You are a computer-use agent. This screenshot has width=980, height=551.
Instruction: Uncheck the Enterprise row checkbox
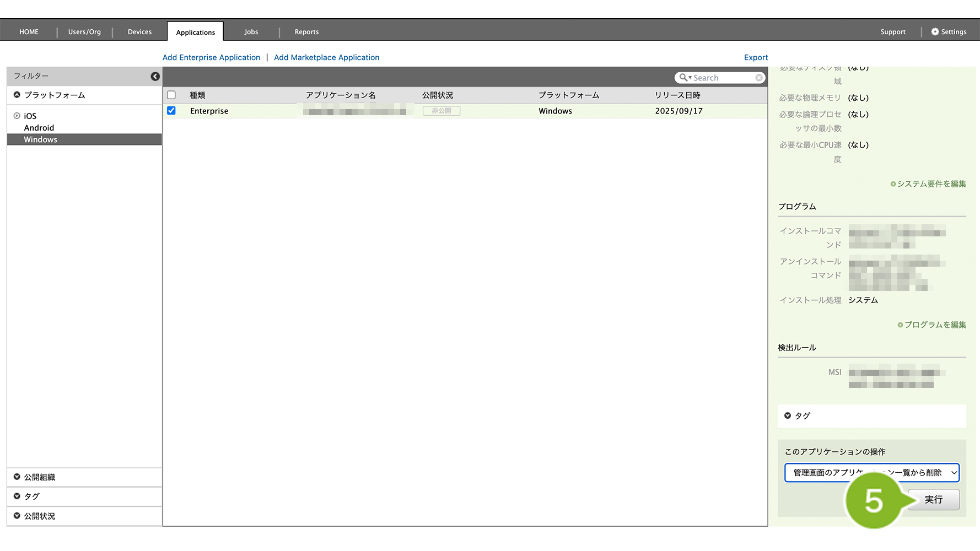(x=171, y=111)
